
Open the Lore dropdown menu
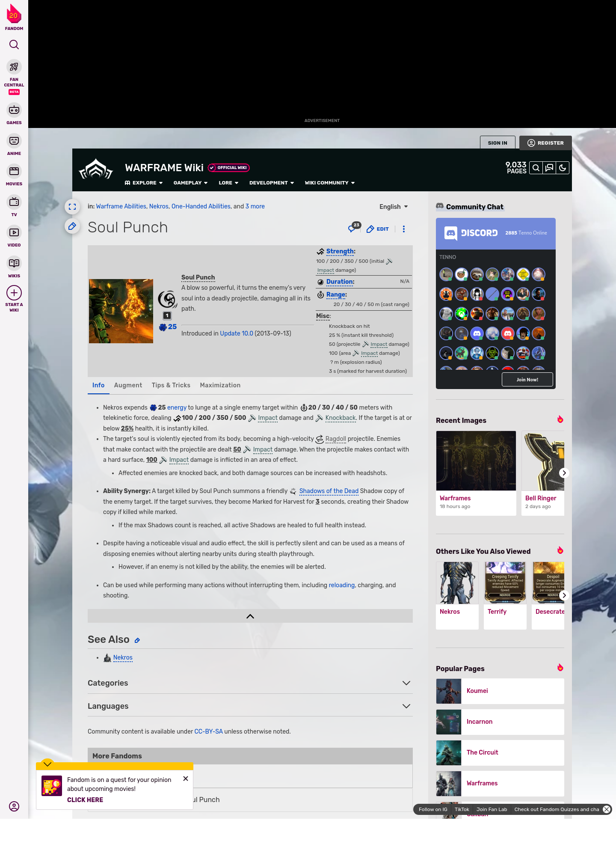pos(228,183)
